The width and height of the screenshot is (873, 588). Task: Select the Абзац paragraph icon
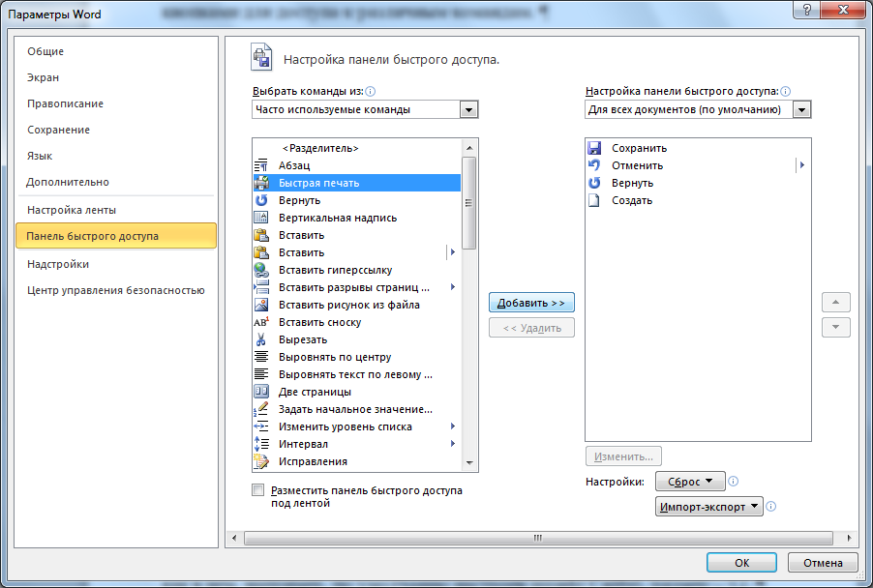coord(261,165)
